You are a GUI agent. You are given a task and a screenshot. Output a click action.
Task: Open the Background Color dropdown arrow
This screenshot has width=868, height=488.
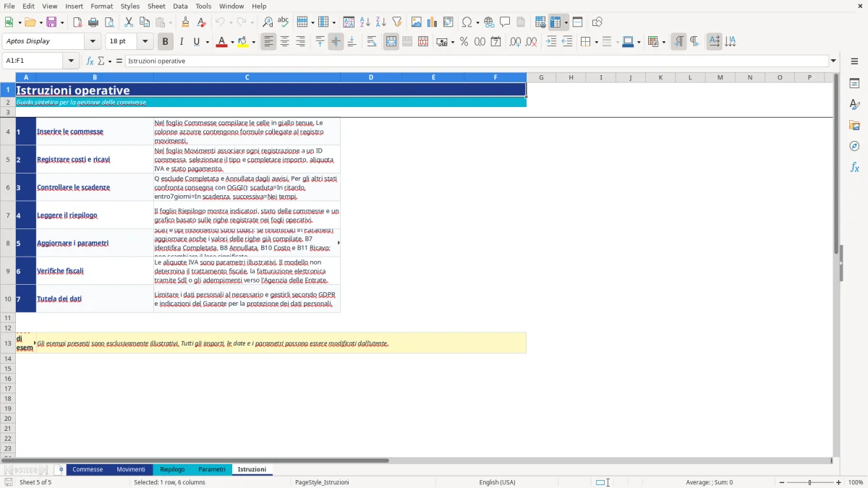click(x=253, y=42)
